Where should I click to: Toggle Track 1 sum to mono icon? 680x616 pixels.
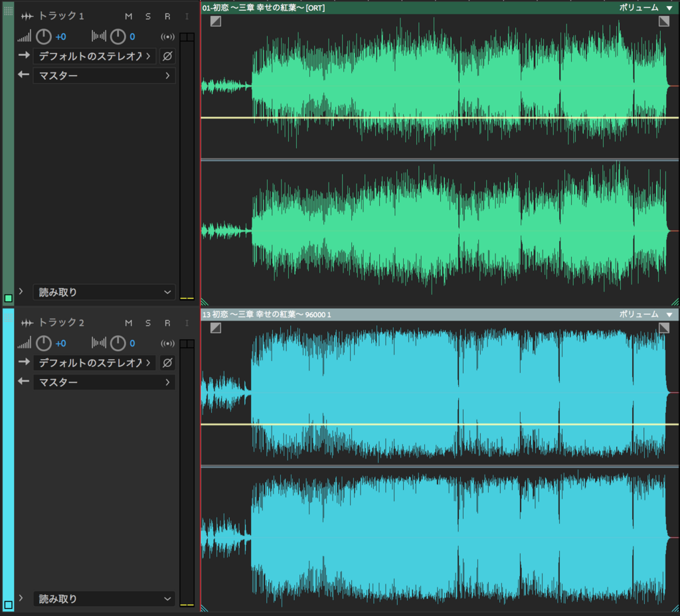click(168, 37)
